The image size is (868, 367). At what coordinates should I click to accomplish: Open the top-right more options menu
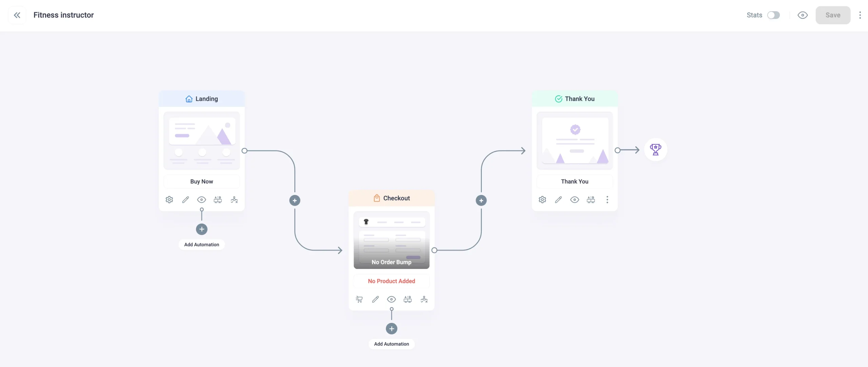click(860, 15)
